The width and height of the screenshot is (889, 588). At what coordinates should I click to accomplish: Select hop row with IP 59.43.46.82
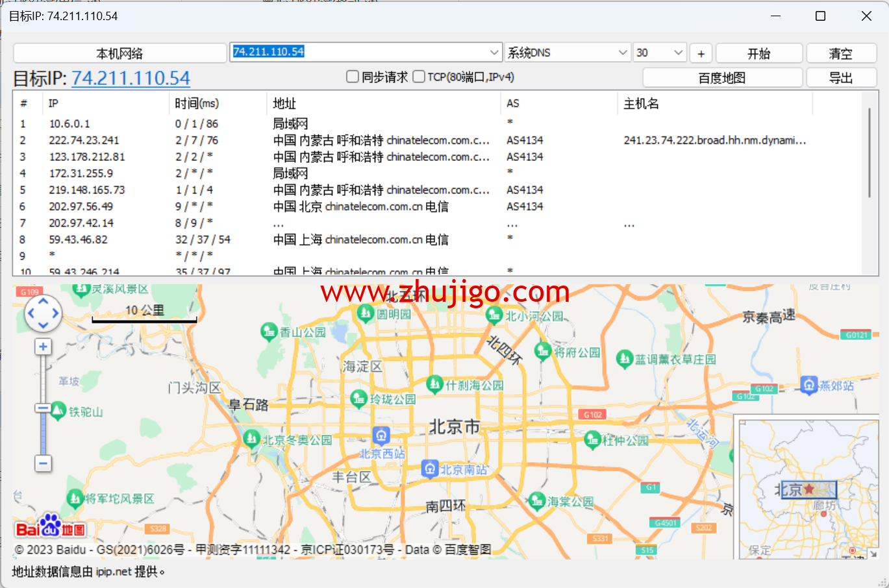point(437,239)
